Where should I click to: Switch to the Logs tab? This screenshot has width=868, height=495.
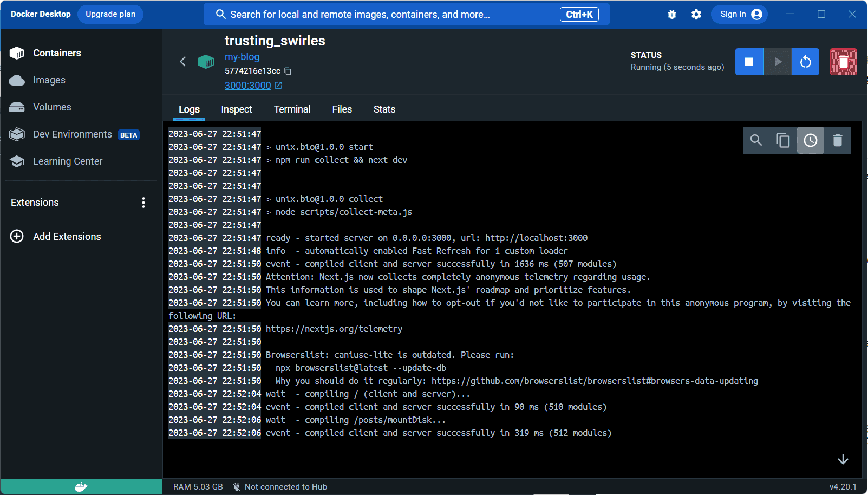[189, 109]
